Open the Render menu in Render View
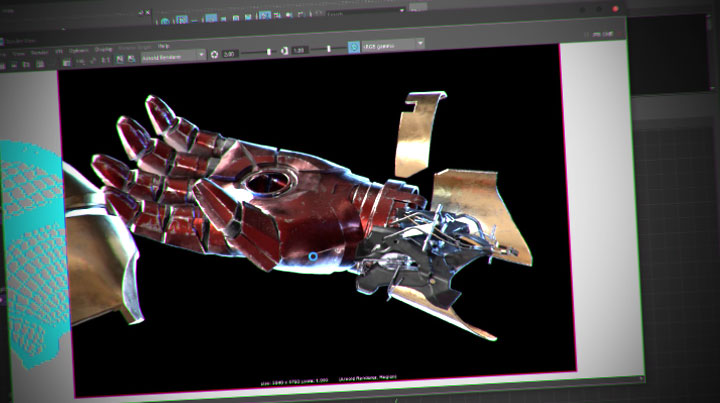The image size is (720, 403). (40, 52)
